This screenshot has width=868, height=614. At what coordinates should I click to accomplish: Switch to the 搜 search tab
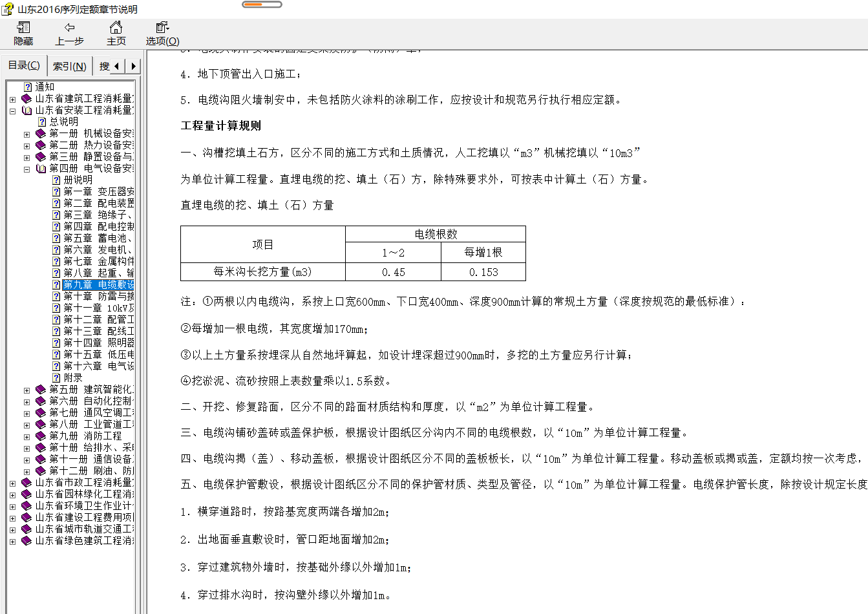click(103, 66)
